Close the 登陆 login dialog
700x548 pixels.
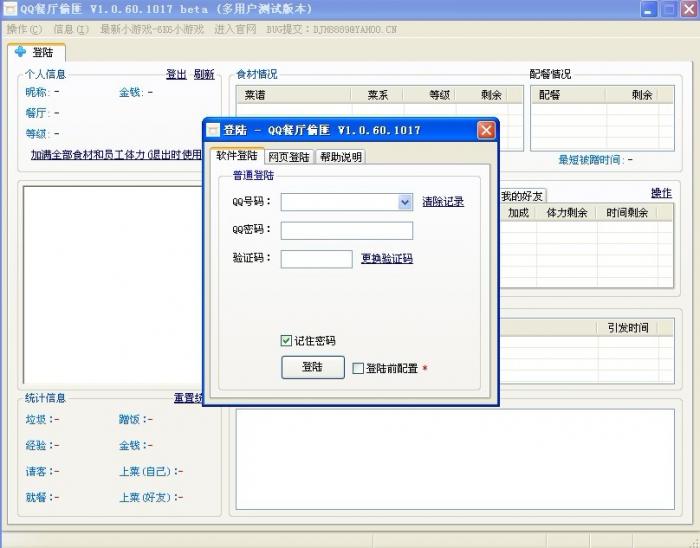(x=486, y=130)
